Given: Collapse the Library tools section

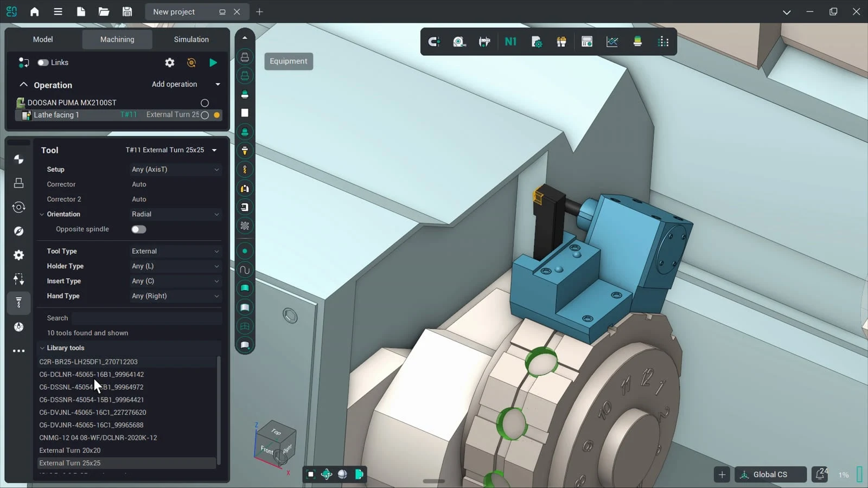Looking at the screenshot, I should click(42, 348).
